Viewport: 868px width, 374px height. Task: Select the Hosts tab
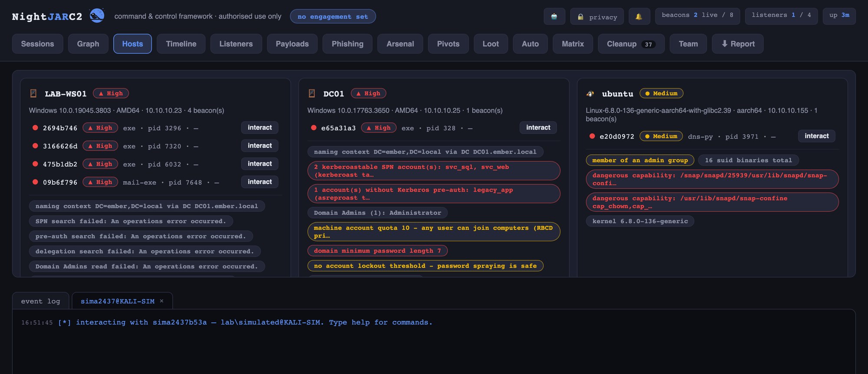[132, 44]
